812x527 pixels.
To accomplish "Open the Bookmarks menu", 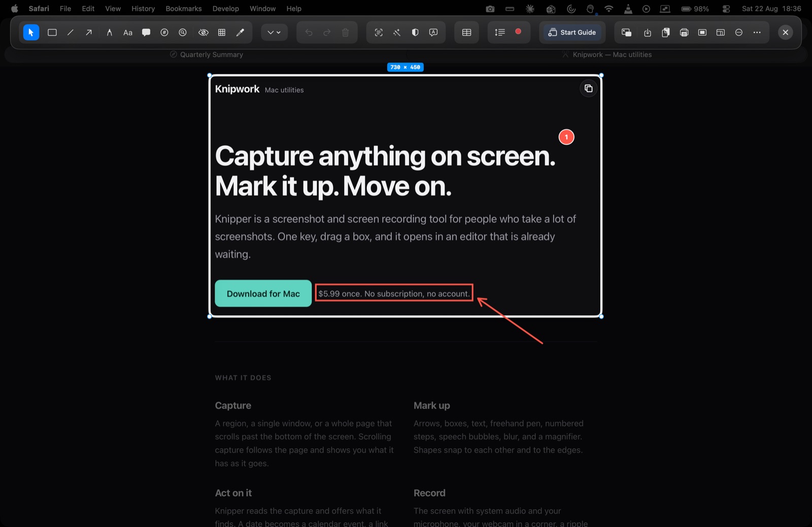I will (x=184, y=9).
